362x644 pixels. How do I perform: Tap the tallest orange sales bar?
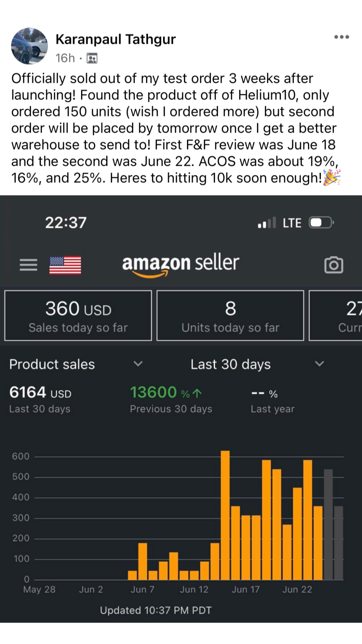pos(225,516)
